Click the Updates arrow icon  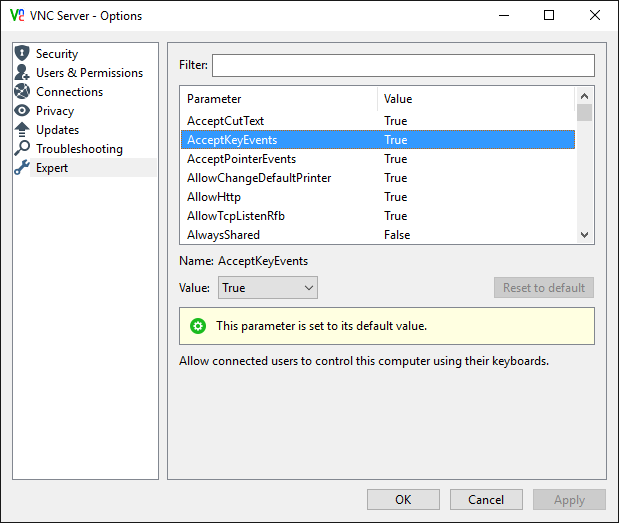coord(22,130)
